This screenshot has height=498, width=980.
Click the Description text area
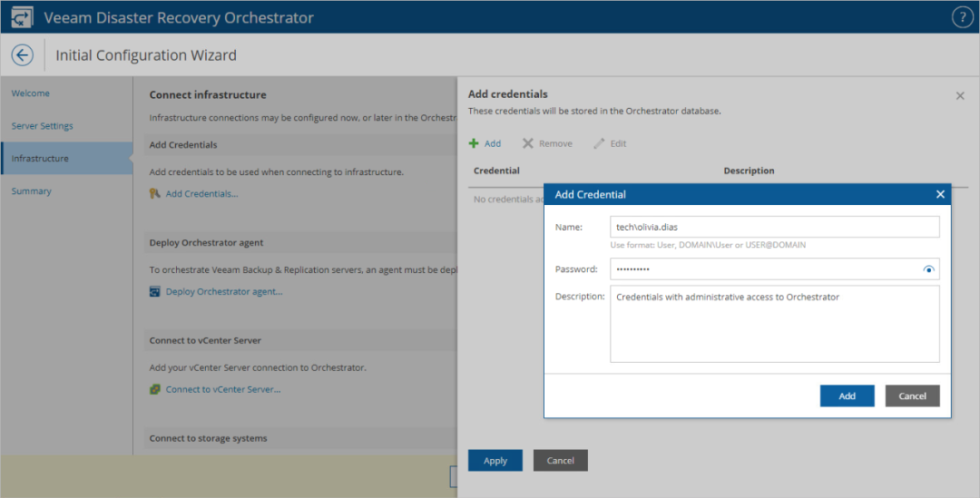pos(774,324)
